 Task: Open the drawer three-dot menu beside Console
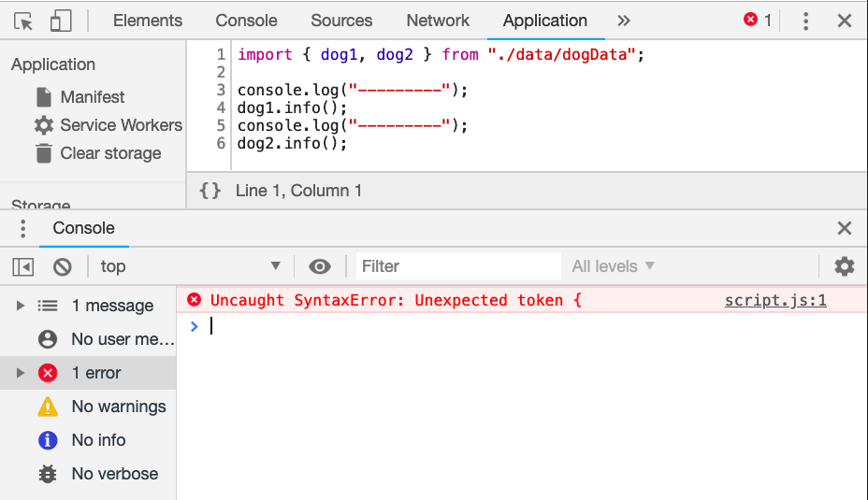(23, 228)
